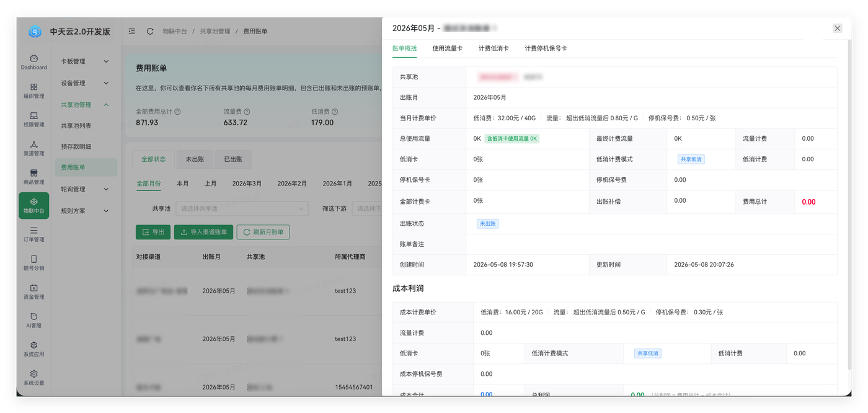Click the 未出账 status tag in drawer
The height and width of the screenshot is (413, 868).
coord(487,223)
